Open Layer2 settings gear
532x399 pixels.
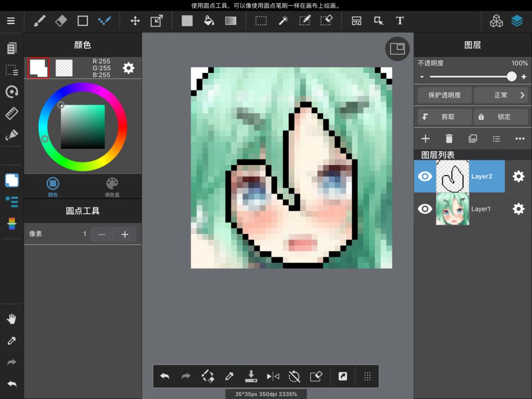pyautogui.click(x=518, y=176)
